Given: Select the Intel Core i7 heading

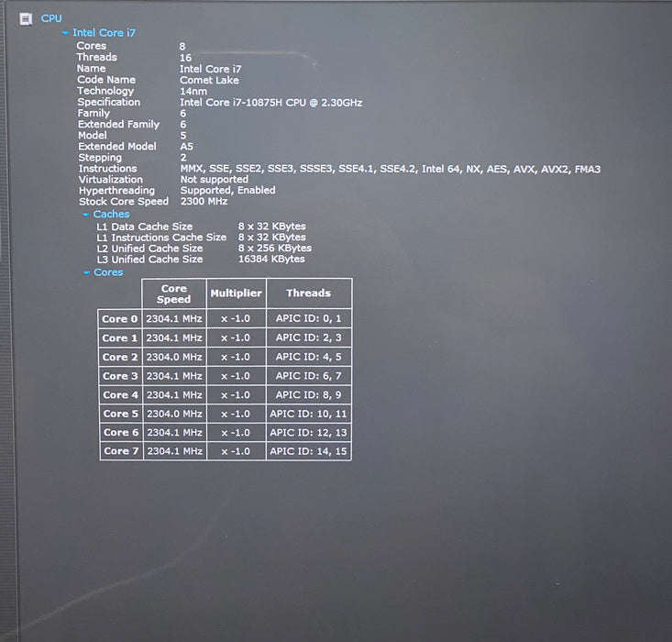Looking at the screenshot, I should click(x=104, y=33).
